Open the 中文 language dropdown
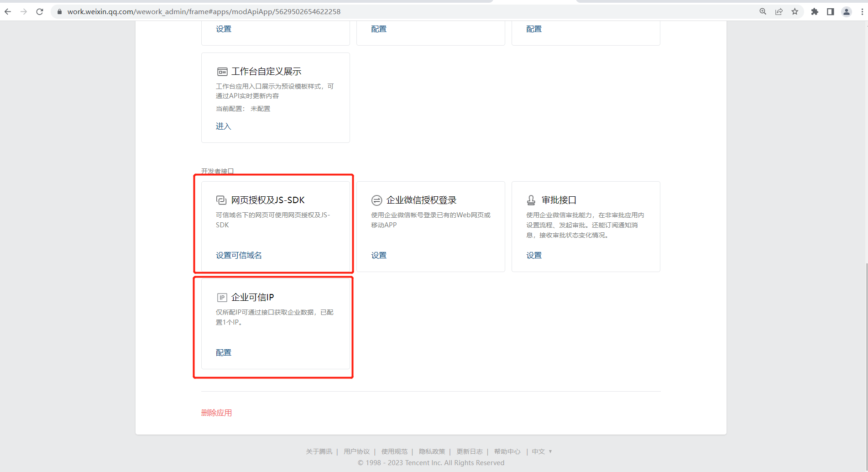 click(542, 451)
